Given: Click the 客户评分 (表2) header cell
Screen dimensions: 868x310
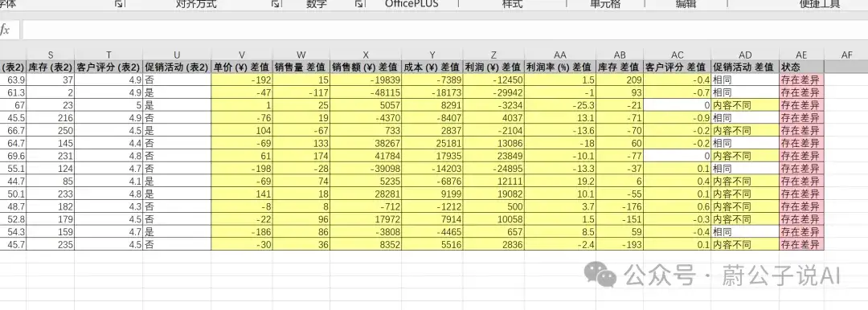Looking at the screenshot, I should coord(108,67).
